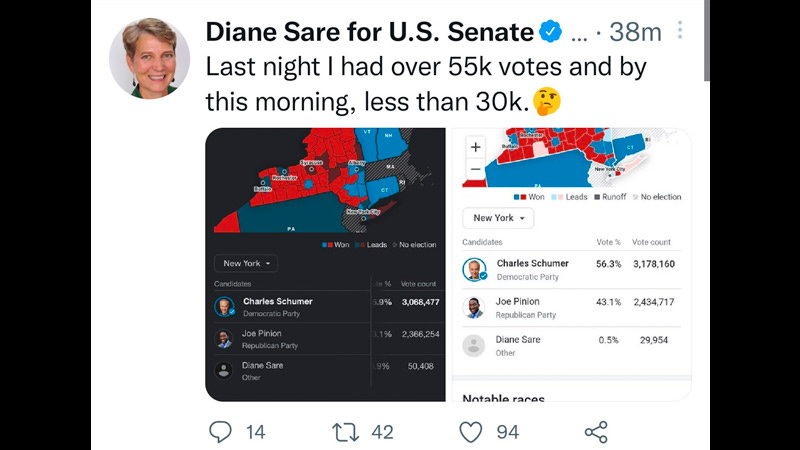Open the share icon below tweet
Image resolution: width=800 pixels, height=450 pixels.
click(596, 432)
